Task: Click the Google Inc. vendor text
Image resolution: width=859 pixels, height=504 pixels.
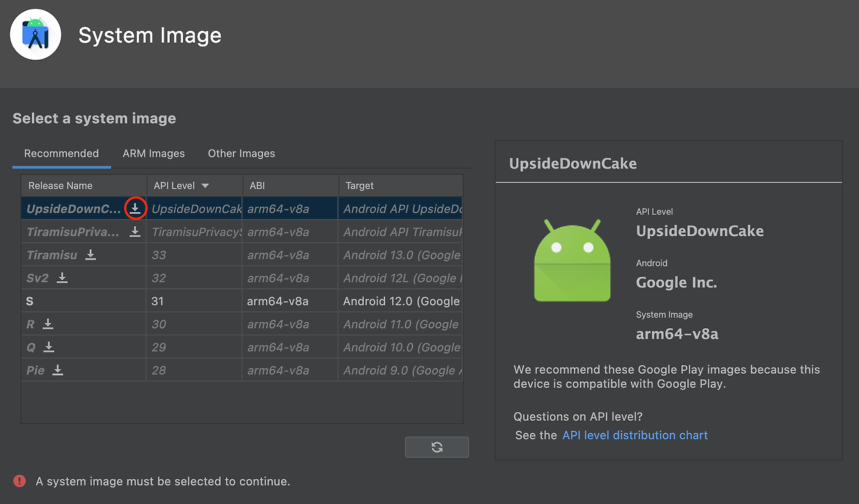Action: (x=676, y=283)
